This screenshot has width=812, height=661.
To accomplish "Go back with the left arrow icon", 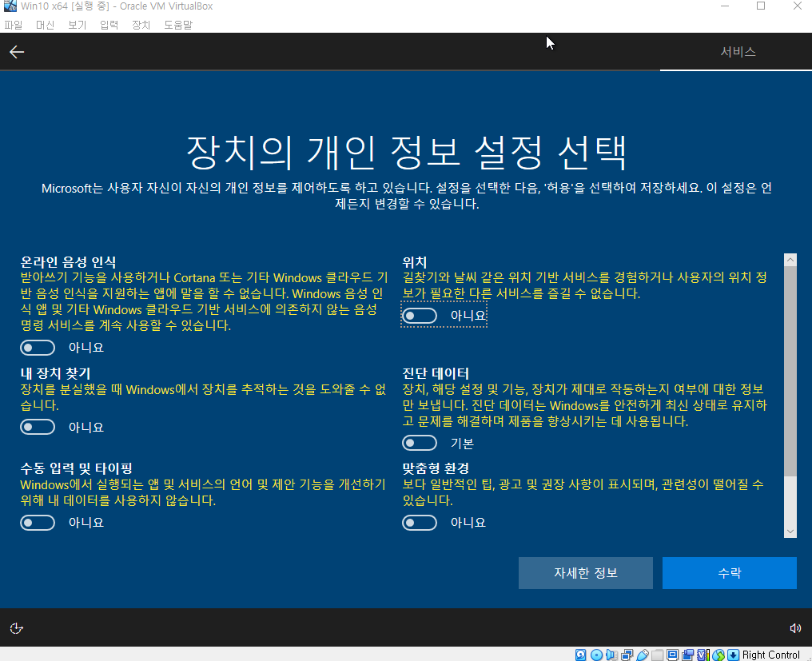I will [x=17, y=52].
